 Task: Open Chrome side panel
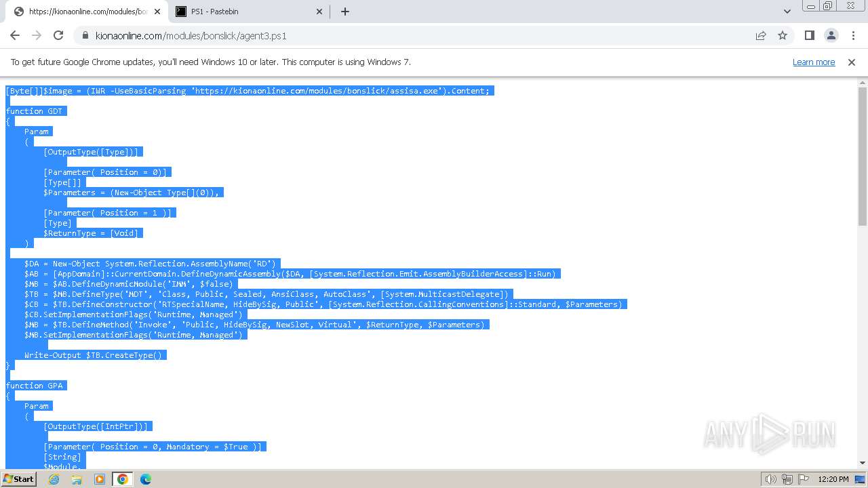(x=809, y=35)
